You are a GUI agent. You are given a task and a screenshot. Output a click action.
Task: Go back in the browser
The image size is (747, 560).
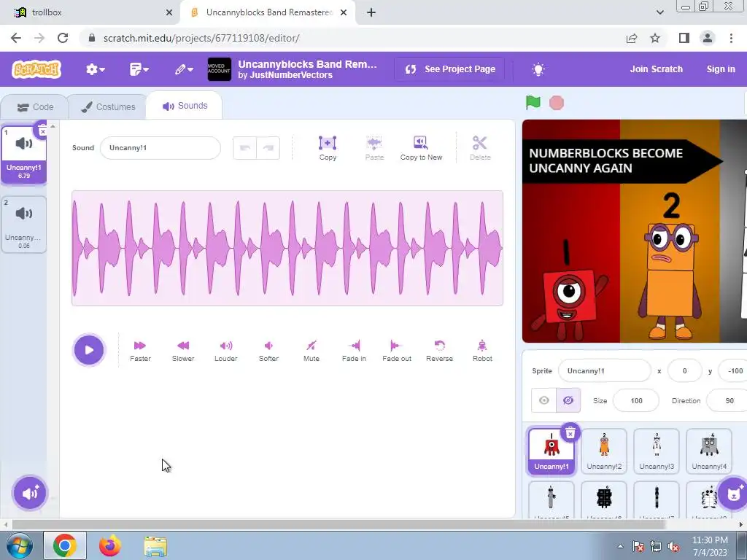(x=16, y=38)
